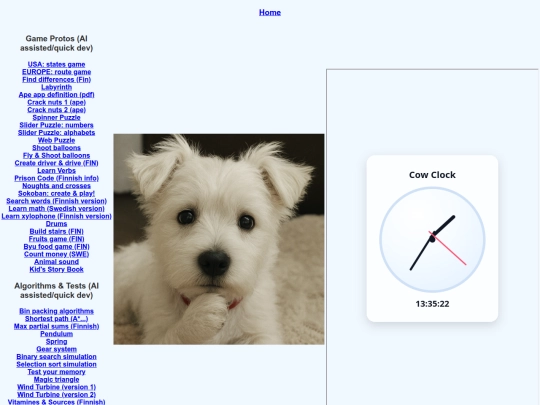Open the Spring link
Image resolution: width=540 pixels, height=405 pixels.
click(x=56, y=342)
